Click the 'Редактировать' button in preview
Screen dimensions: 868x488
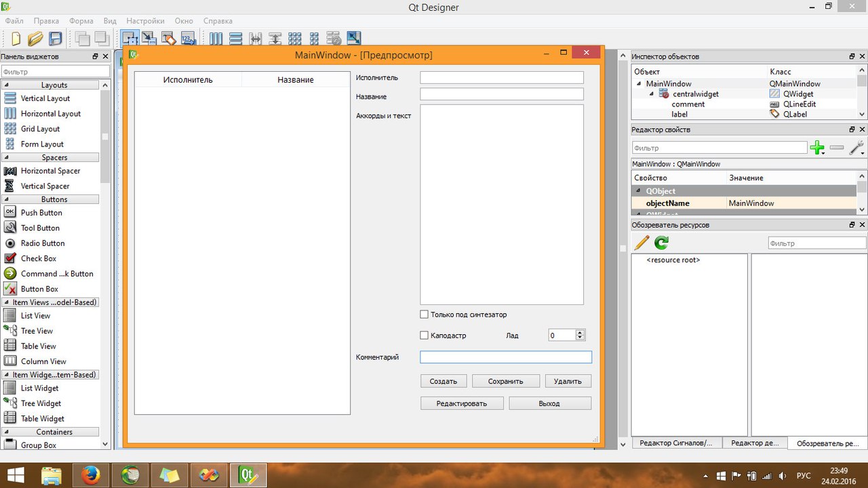pyautogui.click(x=462, y=403)
